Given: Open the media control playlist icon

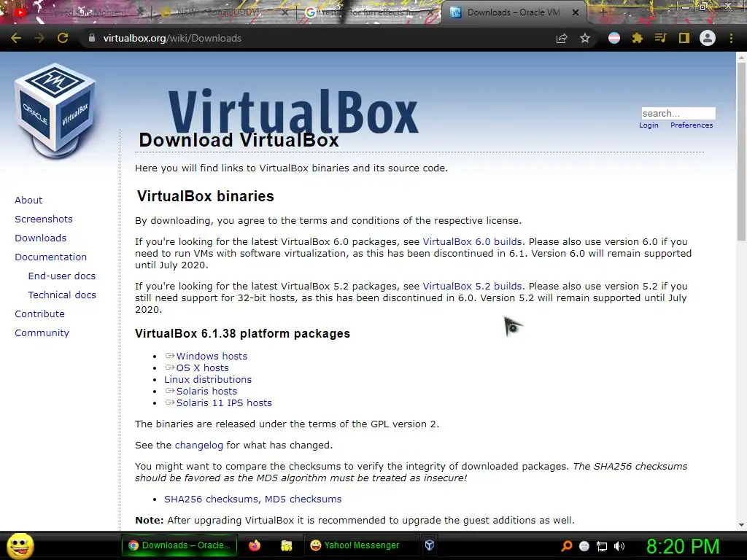Looking at the screenshot, I should tap(660, 38).
